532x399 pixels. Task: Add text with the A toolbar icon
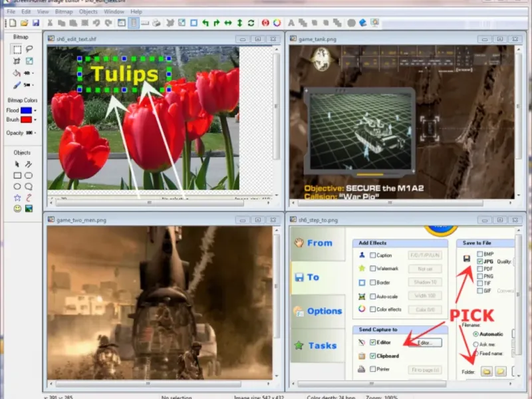pos(291,23)
